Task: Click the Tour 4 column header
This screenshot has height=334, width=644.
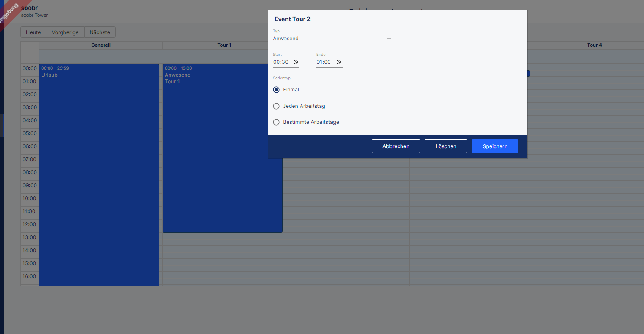Action: coord(594,45)
